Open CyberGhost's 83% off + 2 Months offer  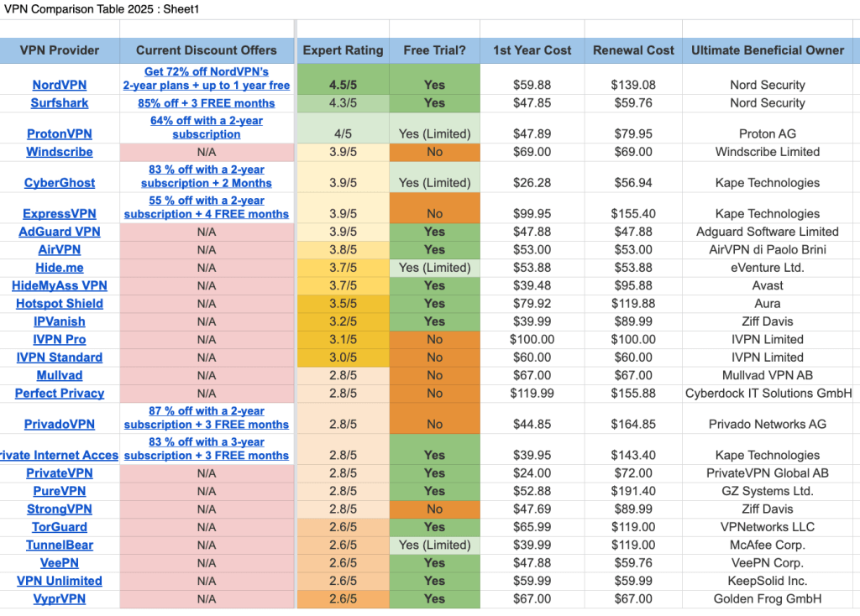point(207,176)
